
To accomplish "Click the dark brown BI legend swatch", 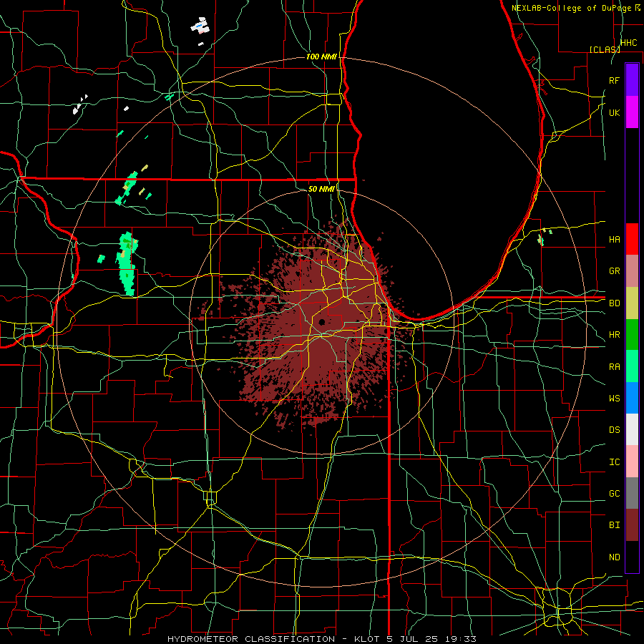I will pos(632,525).
